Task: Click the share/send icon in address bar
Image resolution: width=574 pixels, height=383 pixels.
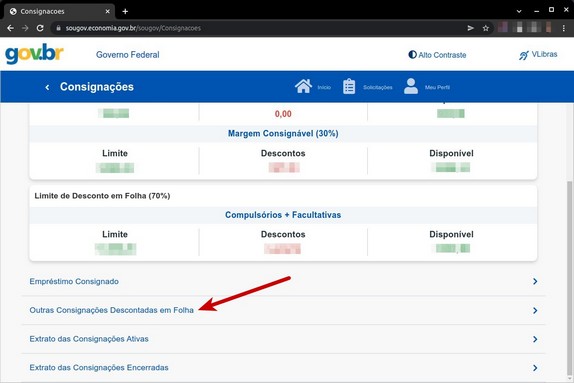Action: [x=470, y=28]
